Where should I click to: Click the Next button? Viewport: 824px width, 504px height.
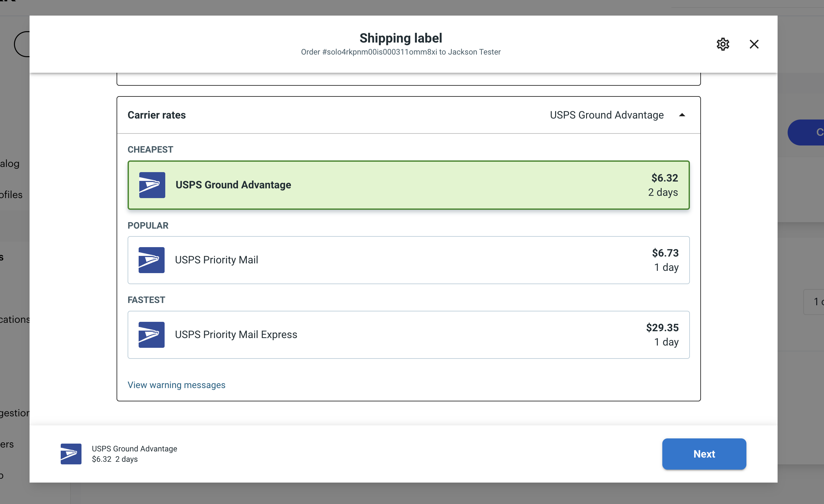click(704, 454)
